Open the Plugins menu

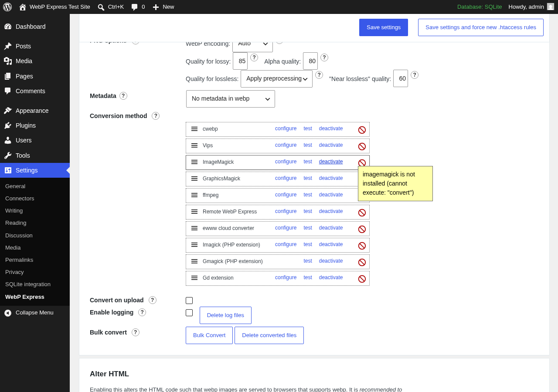point(35,125)
